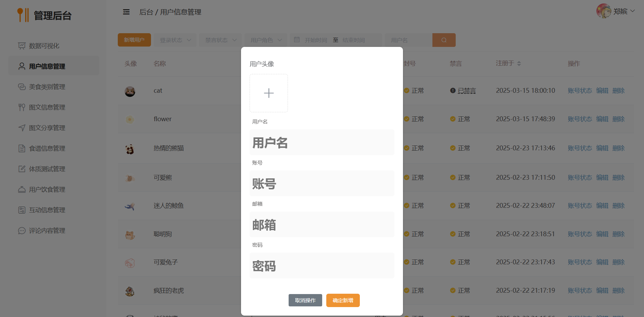Image resolution: width=644 pixels, height=317 pixels.
Task: Click the 管理后台 fork-and-spoon logo
Action: click(23, 15)
